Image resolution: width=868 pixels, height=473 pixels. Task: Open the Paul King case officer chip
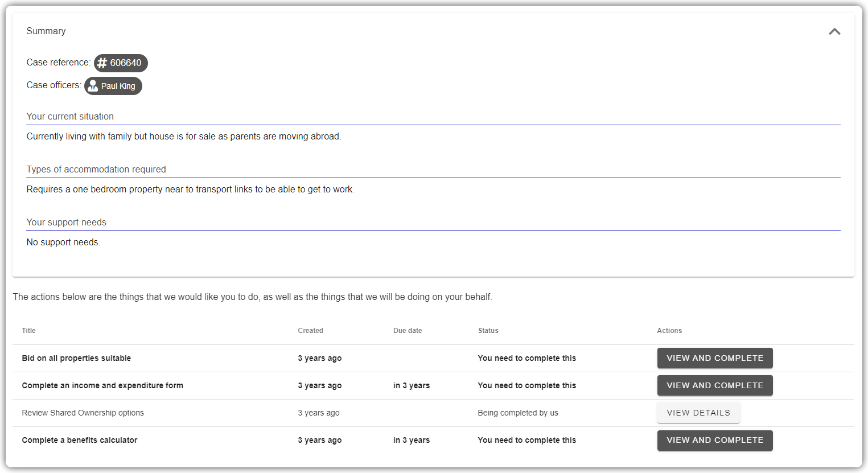pyautogui.click(x=113, y=86)
